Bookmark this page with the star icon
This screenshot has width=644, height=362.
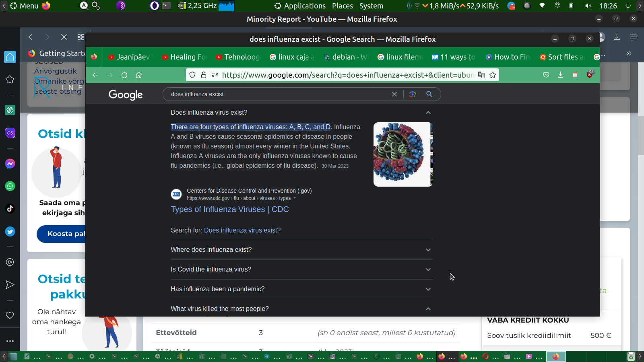[493, 75]
